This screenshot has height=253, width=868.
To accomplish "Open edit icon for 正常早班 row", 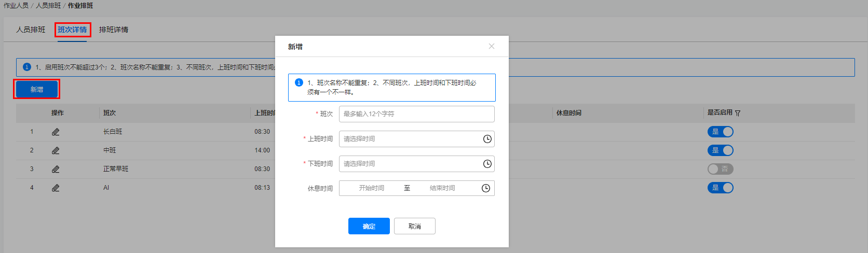I will pos(56,169).
